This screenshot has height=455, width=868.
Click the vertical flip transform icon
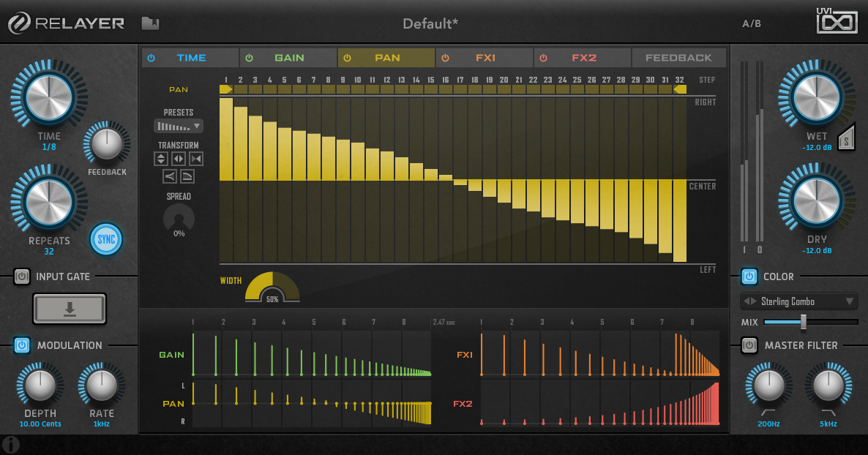(x=161, y=159)
